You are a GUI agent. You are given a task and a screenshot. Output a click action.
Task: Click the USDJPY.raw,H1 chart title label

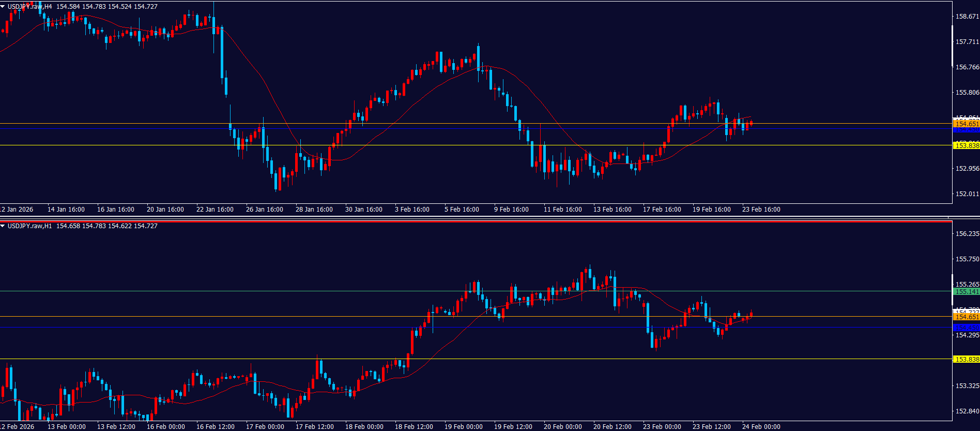pos(29,226)
